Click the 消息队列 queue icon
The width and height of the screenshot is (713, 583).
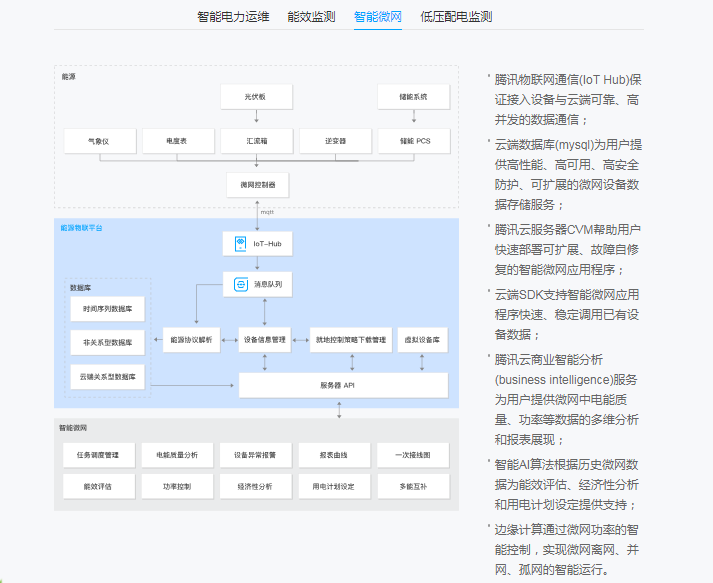pyautogui.click(x=241, y=284)
